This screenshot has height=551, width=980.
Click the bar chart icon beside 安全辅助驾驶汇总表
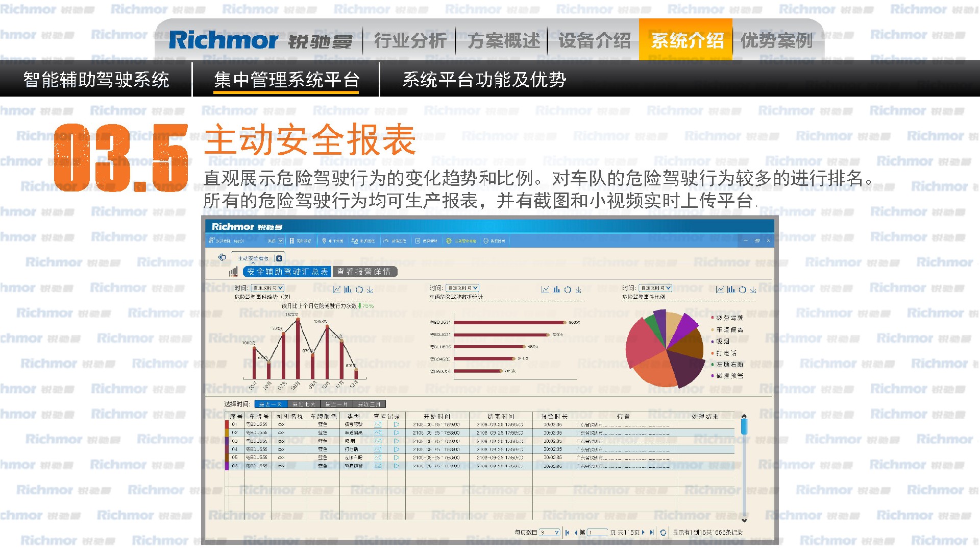pyautogui.click(x=233, y=272)
